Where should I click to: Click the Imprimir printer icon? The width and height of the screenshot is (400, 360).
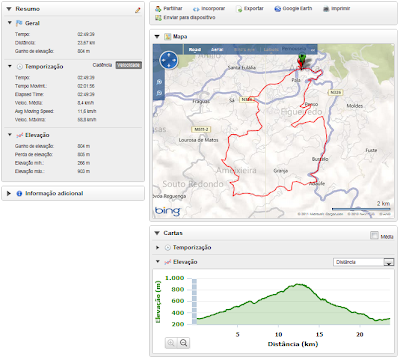pyautogui.click(x=326, y=9)
